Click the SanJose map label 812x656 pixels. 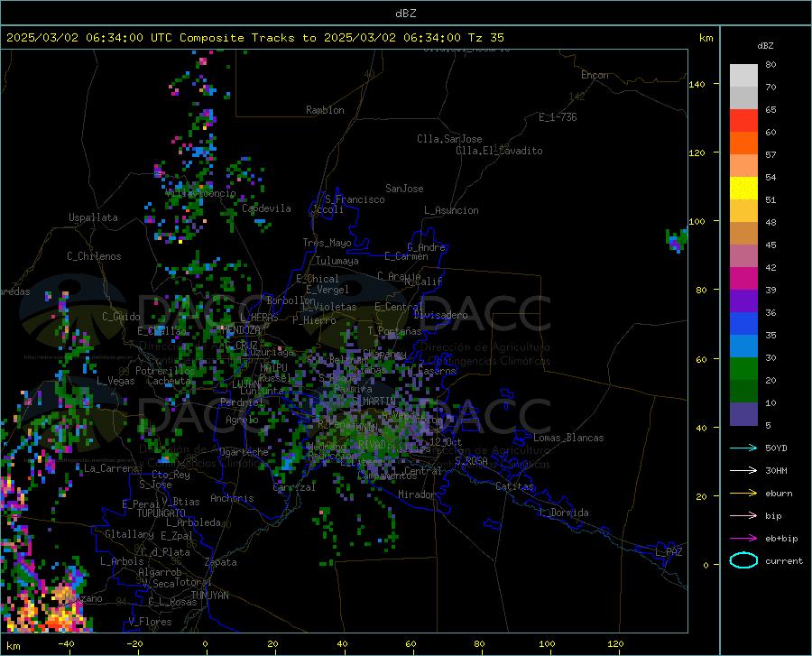click(404, 189)
